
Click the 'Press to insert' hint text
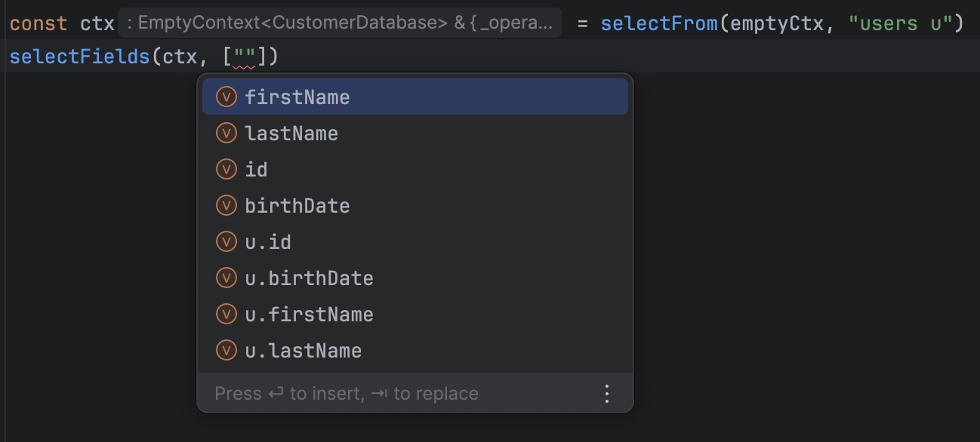click(347, 394)
